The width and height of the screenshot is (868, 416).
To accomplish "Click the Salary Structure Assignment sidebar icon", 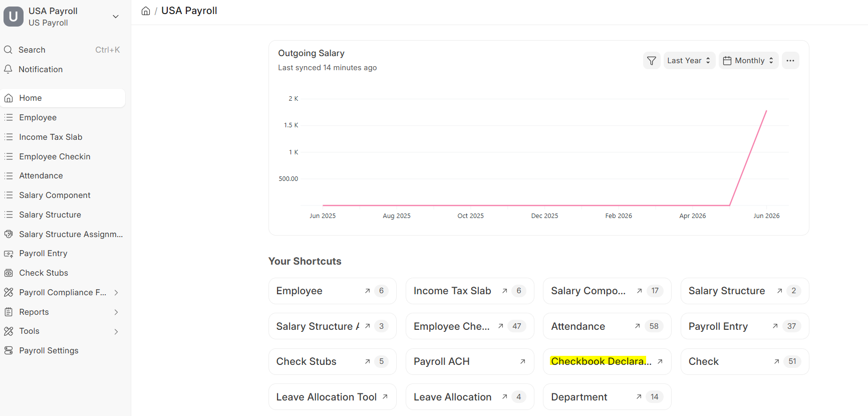I will coord(9,234).
